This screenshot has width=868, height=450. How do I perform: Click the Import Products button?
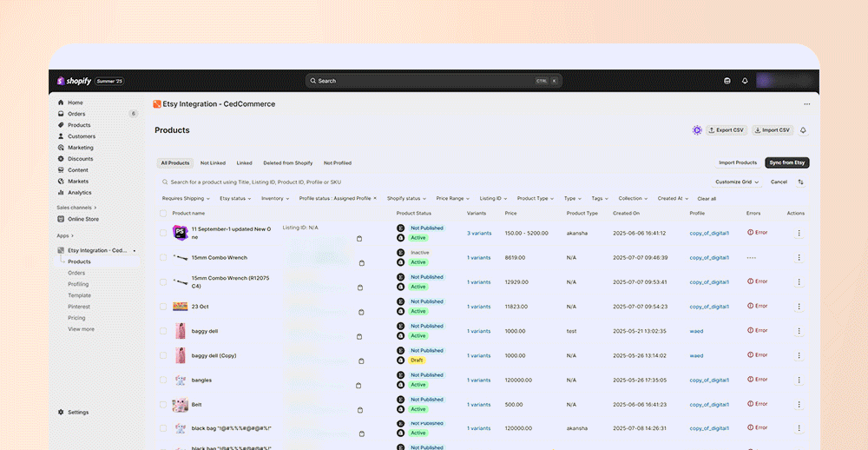coord(737,163)
